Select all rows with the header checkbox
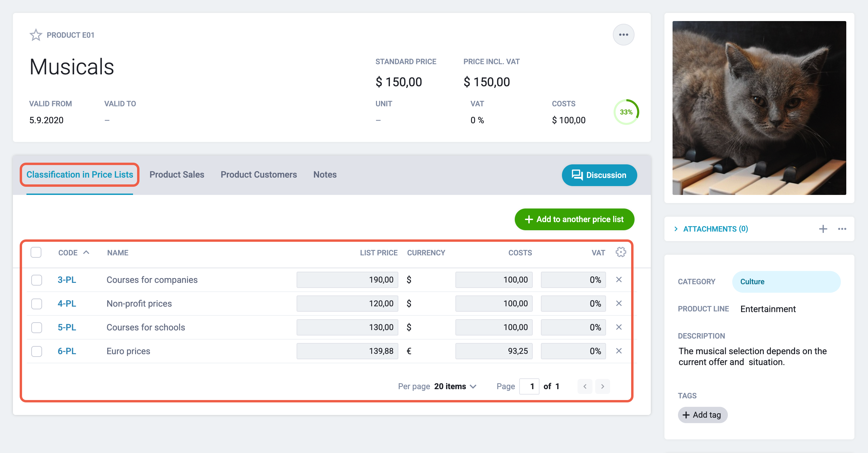This screenshot has width=868, height=453. pos(36,252)
